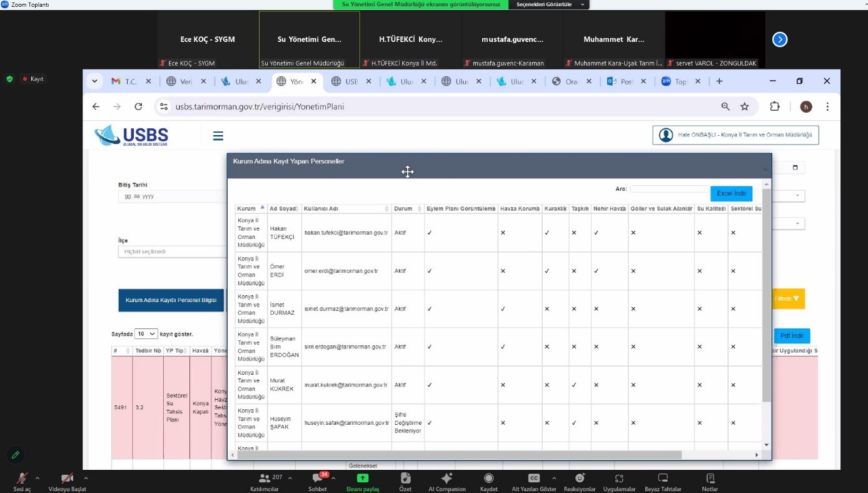Open the USBS hamburger menu

coord(218,136)
